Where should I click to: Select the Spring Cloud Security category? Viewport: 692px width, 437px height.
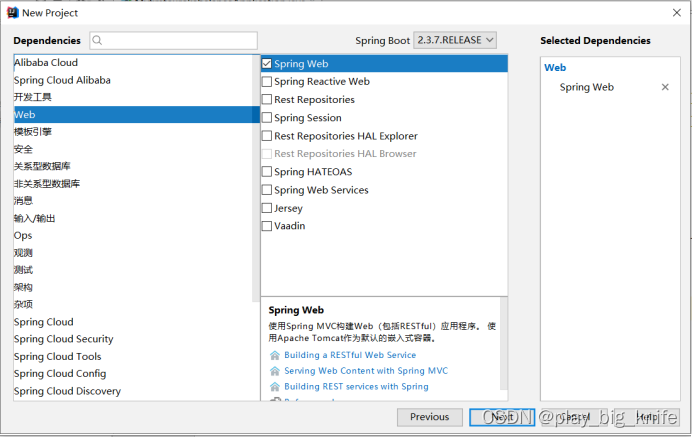63,339
